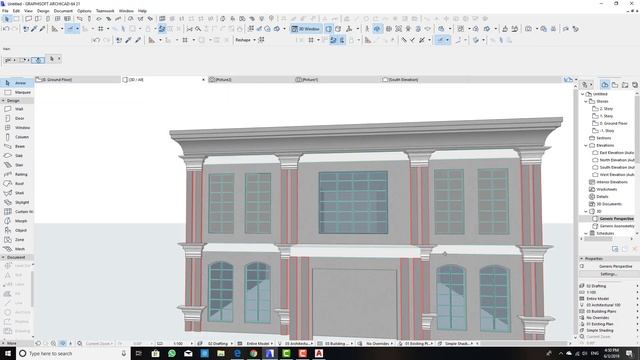This screenshot has height=360, width=640.
Task: Select the Wall tool
Action: click(x=16, y=109)
